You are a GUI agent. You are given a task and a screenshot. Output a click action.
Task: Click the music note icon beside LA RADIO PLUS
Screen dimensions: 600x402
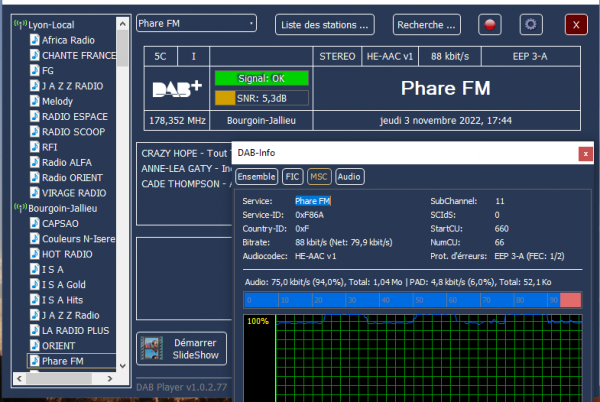coord(35,330)
